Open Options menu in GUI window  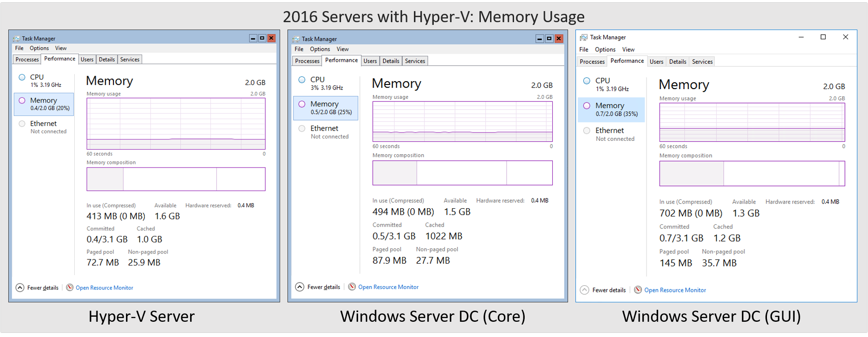point(605,49)
